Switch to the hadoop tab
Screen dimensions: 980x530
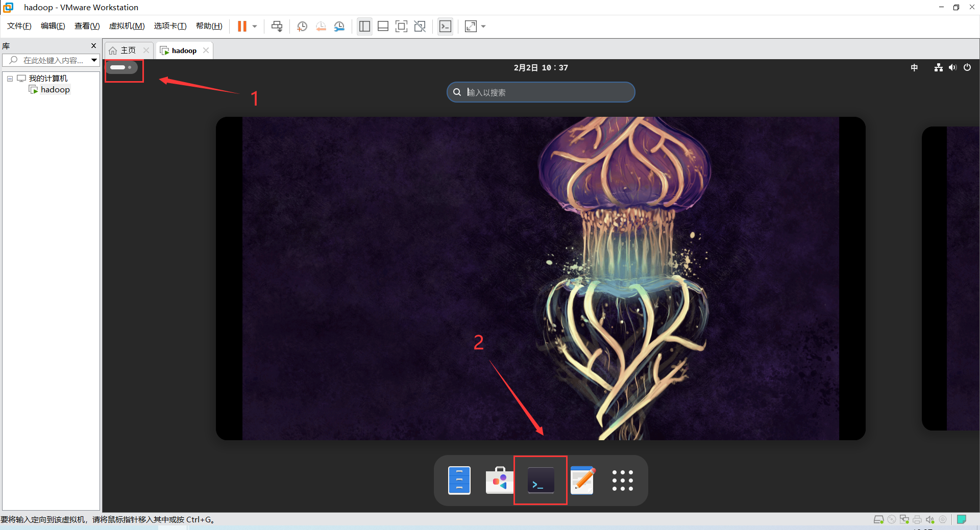pos(184,51)
